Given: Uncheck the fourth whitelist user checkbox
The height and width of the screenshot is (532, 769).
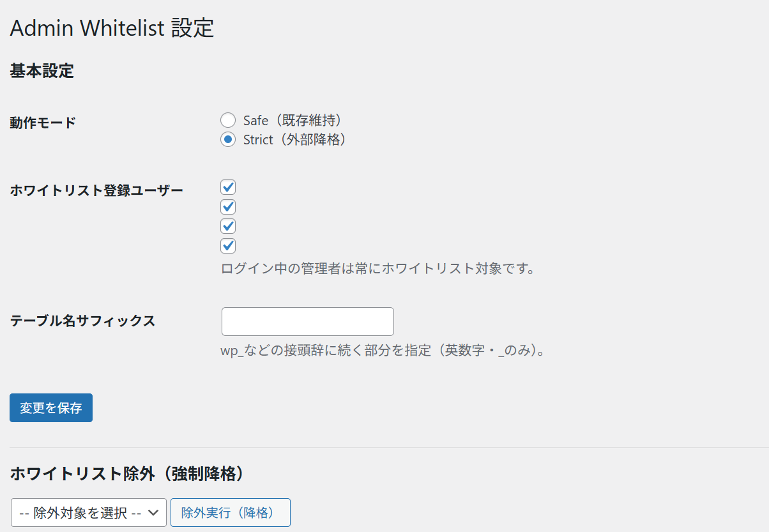Looking at the screenshot, I should 228,246.
